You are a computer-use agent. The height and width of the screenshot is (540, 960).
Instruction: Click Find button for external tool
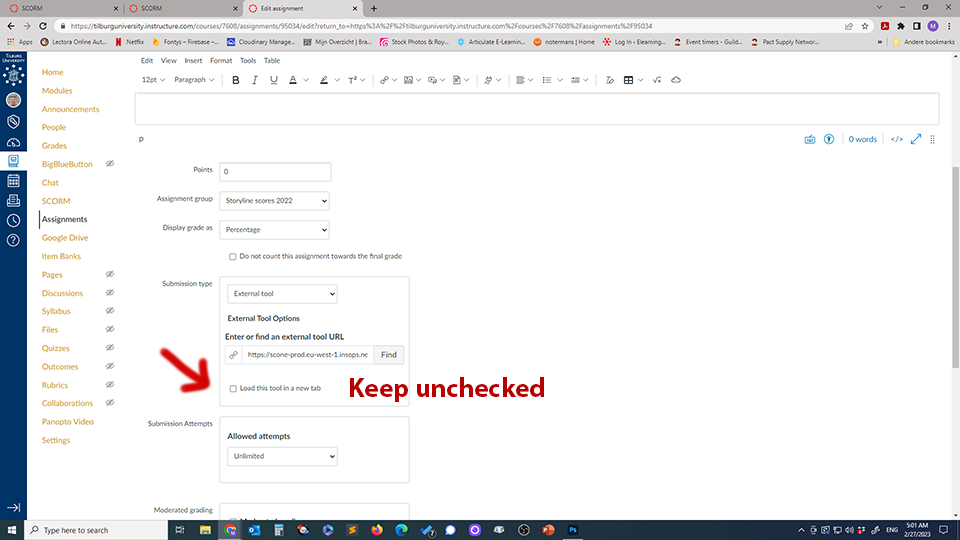tap(389, 354)
